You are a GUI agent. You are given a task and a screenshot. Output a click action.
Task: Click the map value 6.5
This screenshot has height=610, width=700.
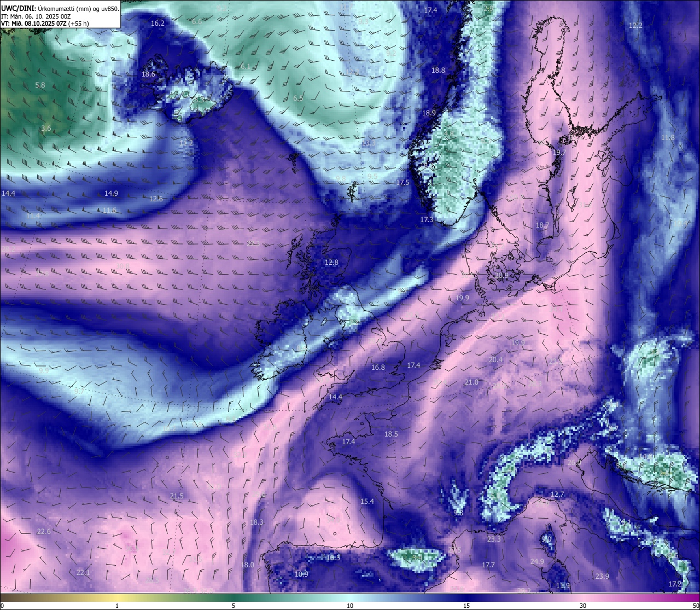[298, 98]
